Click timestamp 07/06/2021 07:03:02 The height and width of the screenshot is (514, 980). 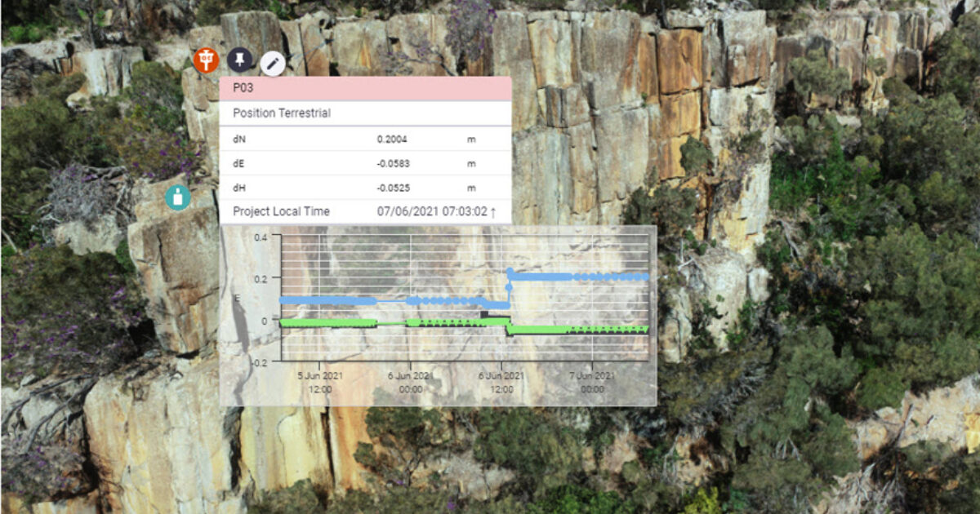coord(431,212)
